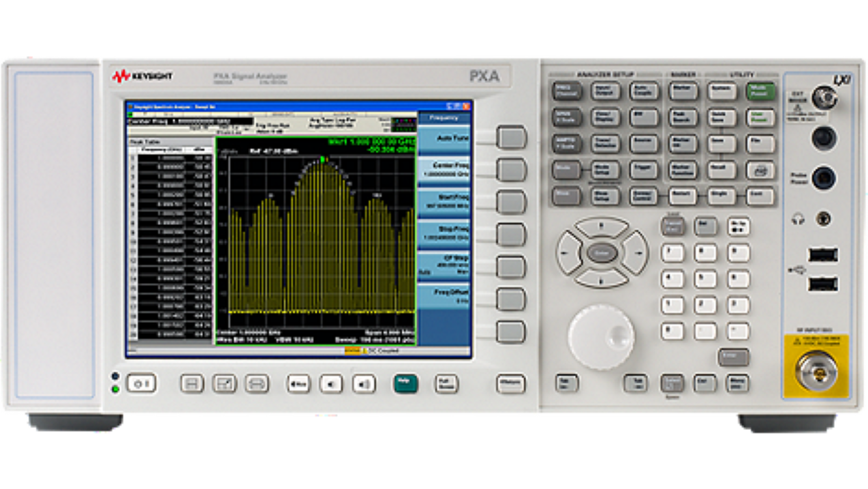Viewport: 868px width, 489px height.
Task: Click the Mode key
Action: [x=567, y=170]
